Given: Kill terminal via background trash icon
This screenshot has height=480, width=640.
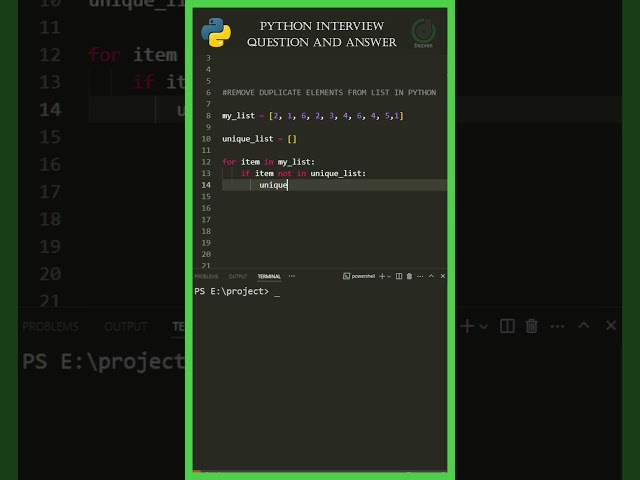Looking at the screenshot, I should click(531, 326).
